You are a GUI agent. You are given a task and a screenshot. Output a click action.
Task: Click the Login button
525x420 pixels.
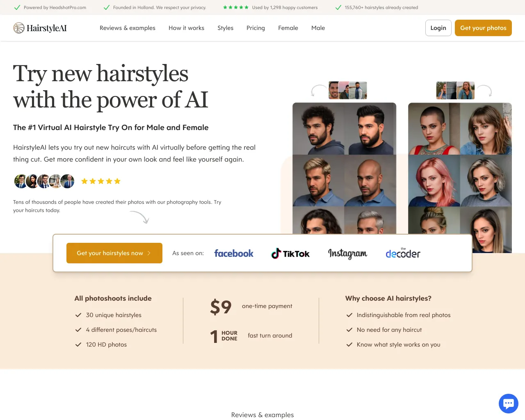(438, 28)
